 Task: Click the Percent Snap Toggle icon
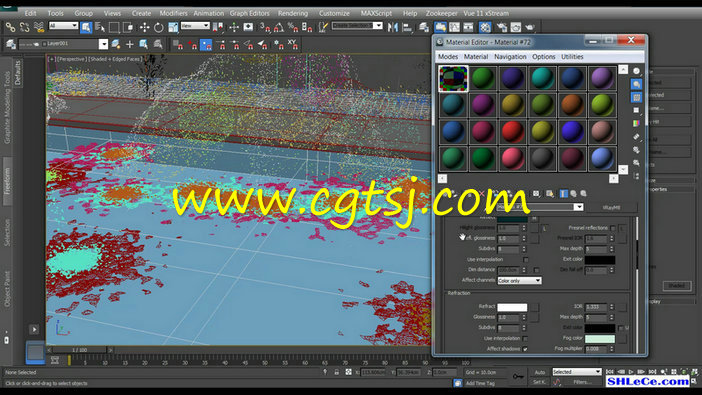(x=293, y=27)
